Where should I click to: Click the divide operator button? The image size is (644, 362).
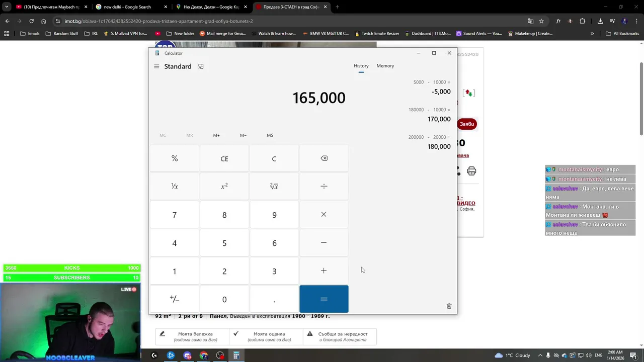[324, 186]
